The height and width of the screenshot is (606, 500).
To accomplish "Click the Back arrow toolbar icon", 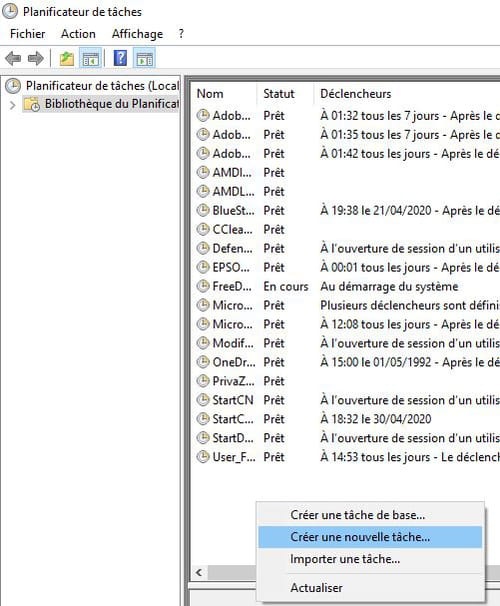I will pyautogui.click(x=13, y=59).
